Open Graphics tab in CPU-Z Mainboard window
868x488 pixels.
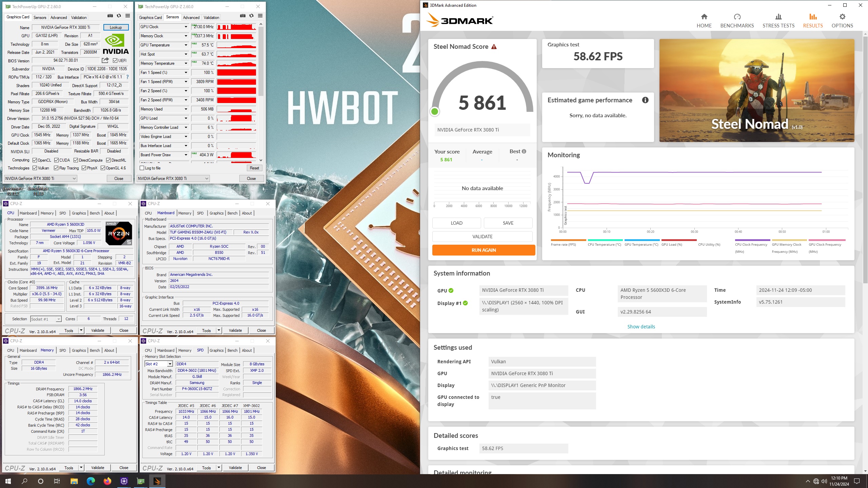pyautogui.click(x=216, y=213)
